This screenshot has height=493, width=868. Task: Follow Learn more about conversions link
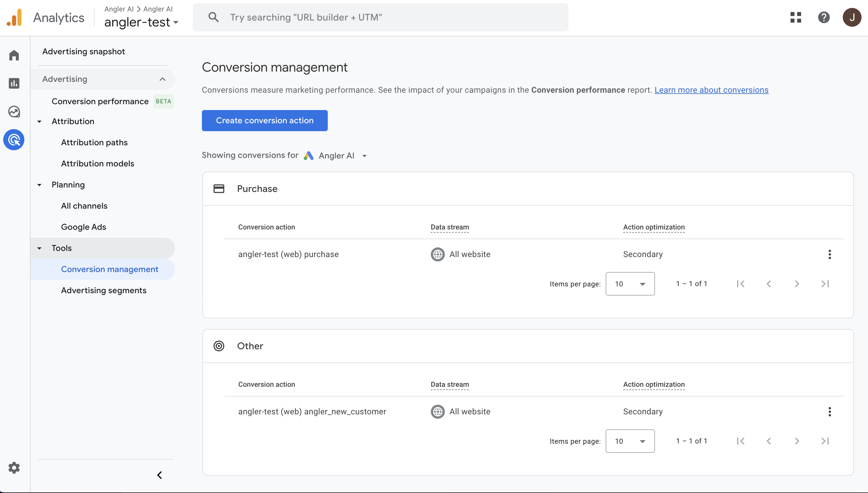click(711, 90)
